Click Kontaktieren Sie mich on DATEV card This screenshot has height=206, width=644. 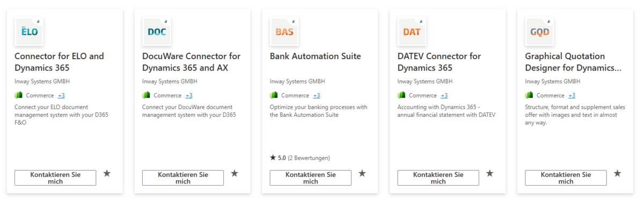click(x=438, y=178)
